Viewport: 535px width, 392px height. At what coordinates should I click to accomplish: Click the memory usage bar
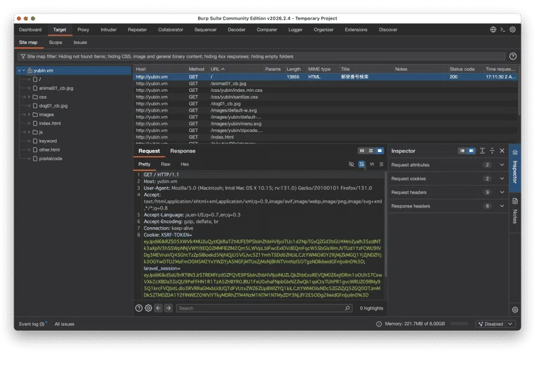459,324
